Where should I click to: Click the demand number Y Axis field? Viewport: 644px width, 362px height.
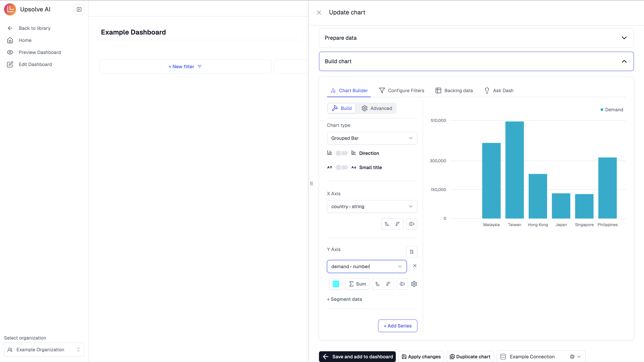click(367, 267)
